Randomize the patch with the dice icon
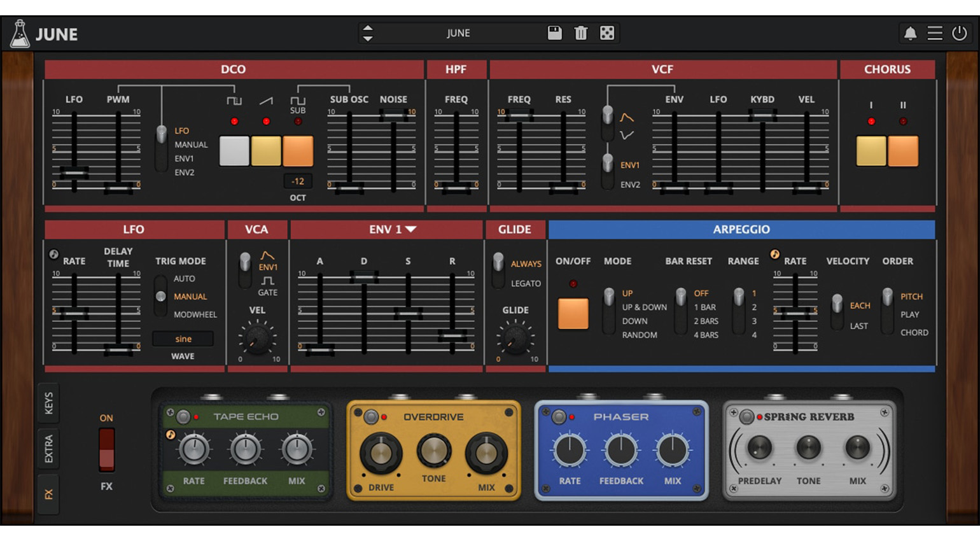Screen dimensions: 980x541 (x=607, y=33)
